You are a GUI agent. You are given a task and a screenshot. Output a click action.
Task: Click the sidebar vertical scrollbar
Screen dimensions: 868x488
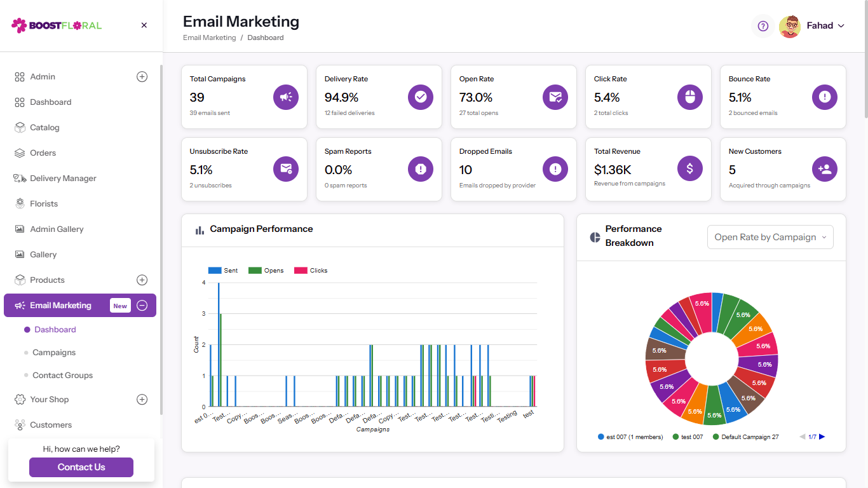coord(161,239)
